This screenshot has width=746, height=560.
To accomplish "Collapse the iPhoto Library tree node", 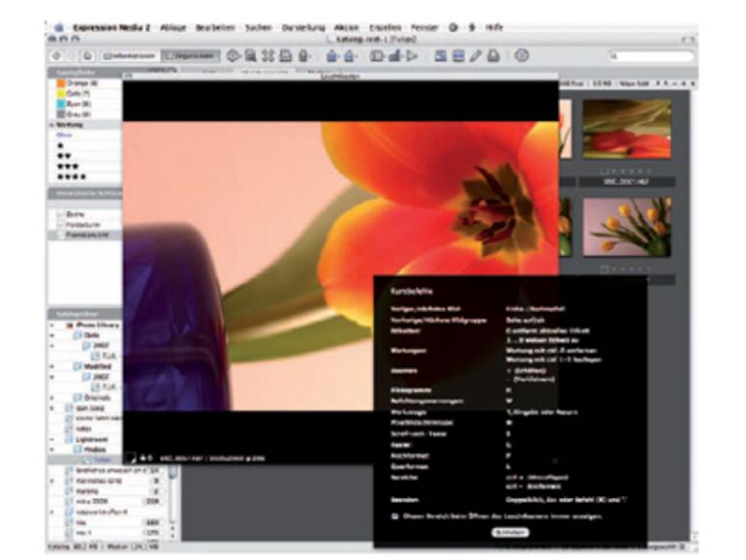I will pos(52,326).
